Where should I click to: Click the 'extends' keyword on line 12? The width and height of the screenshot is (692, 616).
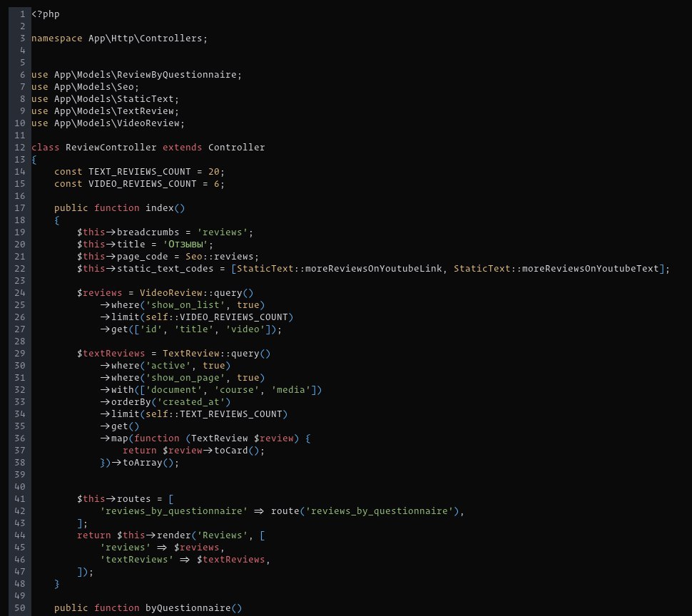tap(182, 148)
